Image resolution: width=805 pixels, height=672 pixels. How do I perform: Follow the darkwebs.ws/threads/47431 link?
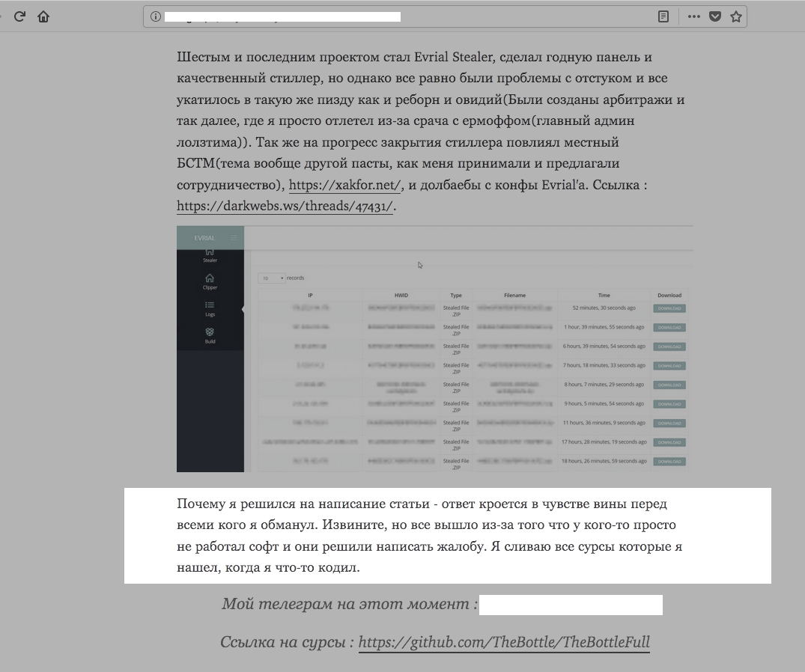[x=285, y=207]
